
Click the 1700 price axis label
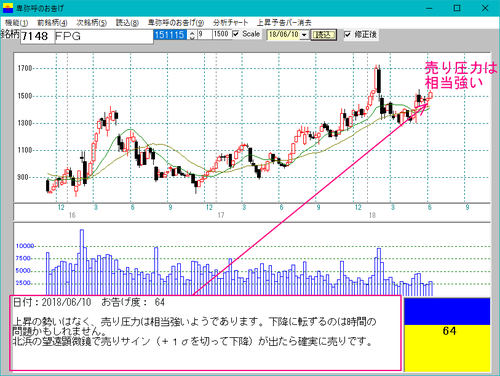point(24,68)
